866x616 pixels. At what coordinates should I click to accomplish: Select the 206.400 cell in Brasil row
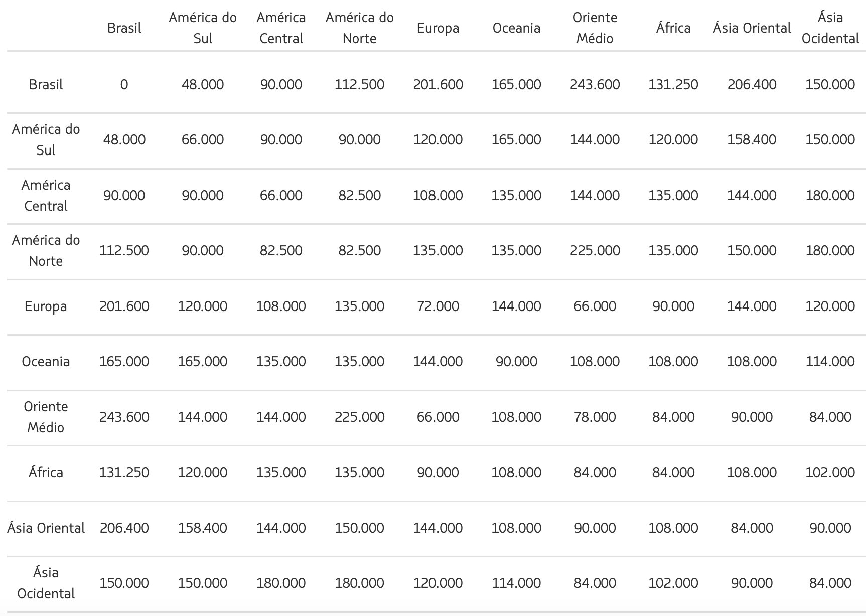(752, 84)
